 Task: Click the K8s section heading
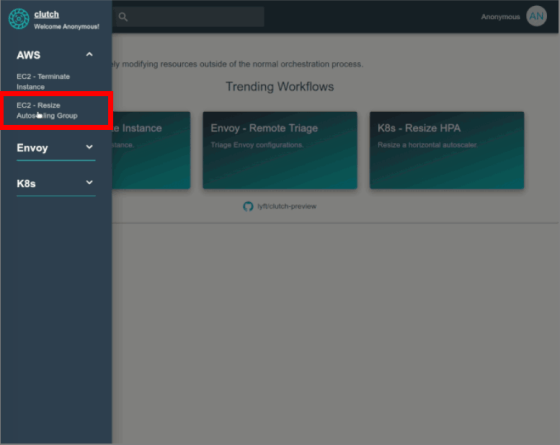(x=26, y=184)
